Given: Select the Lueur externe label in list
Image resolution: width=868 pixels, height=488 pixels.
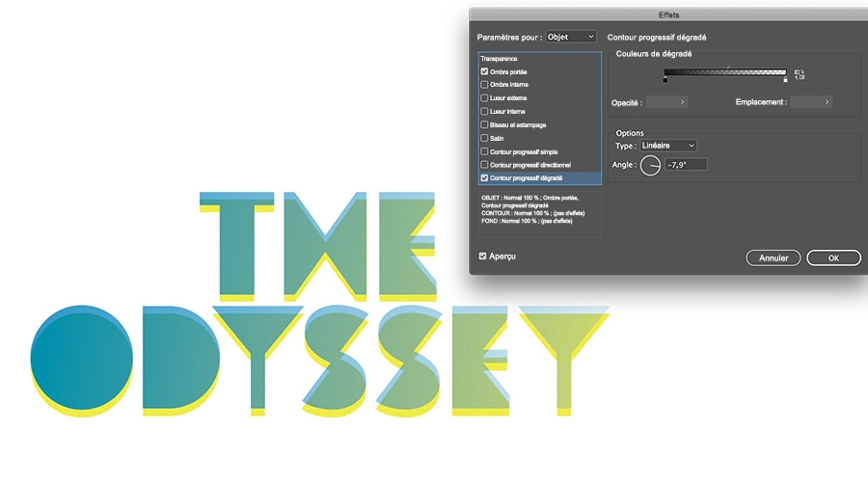Looking at the screenshot, I should 508,98.
